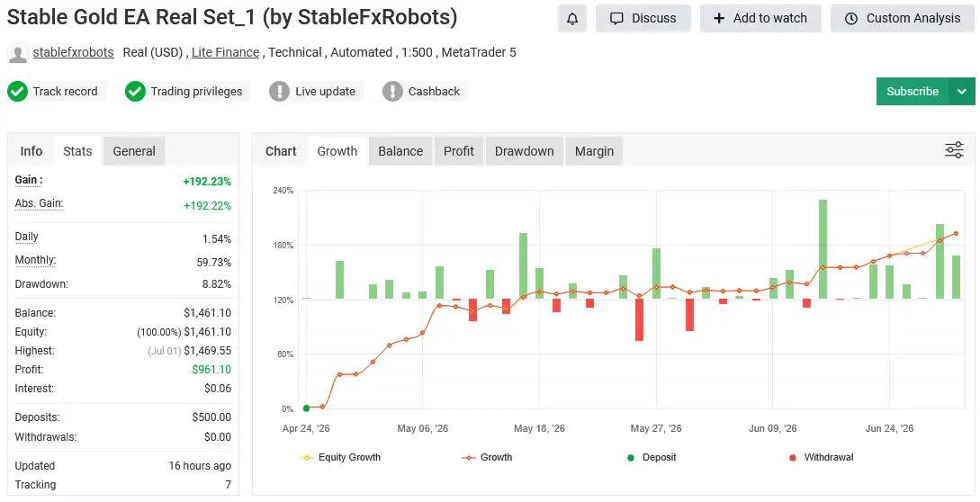Switch to the Margin chart tab
980x502 pixels.
pos(594,151)
